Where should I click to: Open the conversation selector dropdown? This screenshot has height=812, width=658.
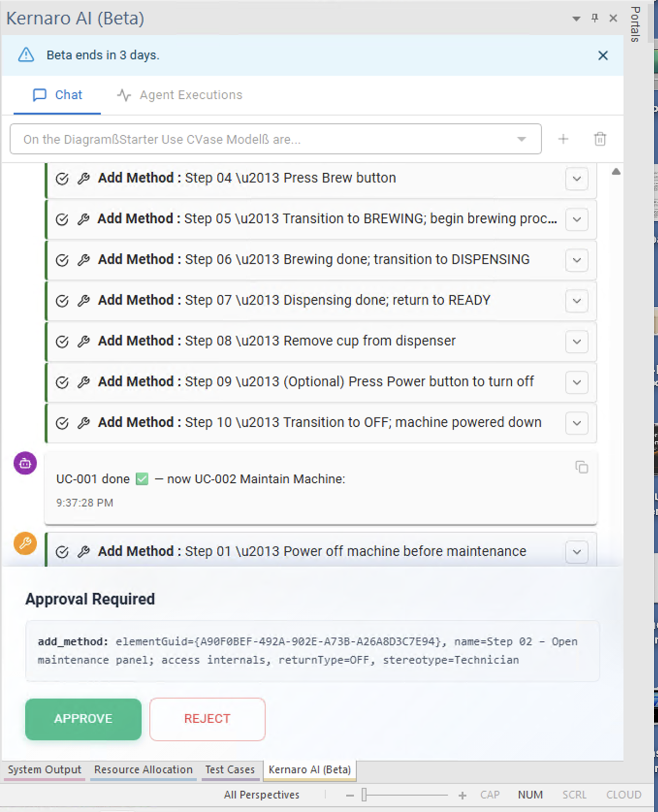[x=275, y=139]
